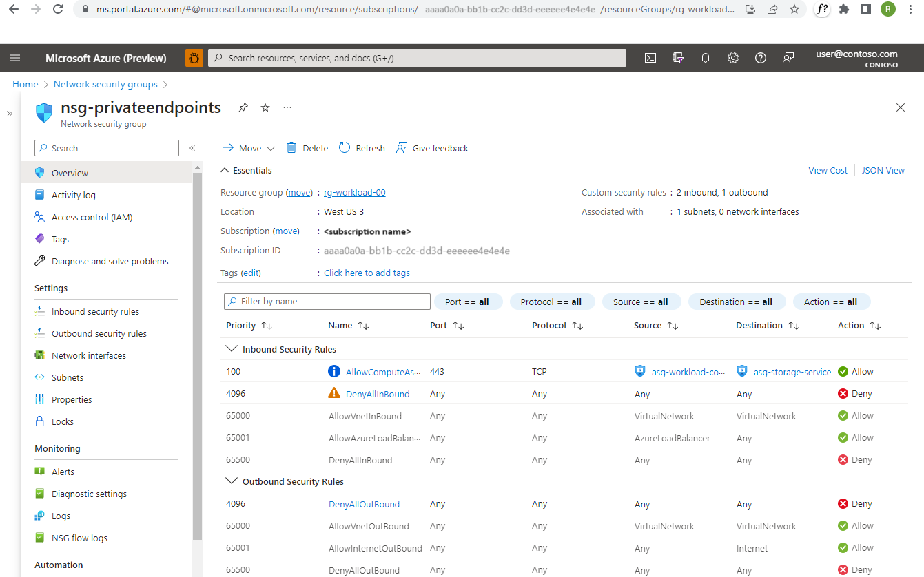Open the hamburger portal menu
The image size is (924, 577).
(15, 59)
